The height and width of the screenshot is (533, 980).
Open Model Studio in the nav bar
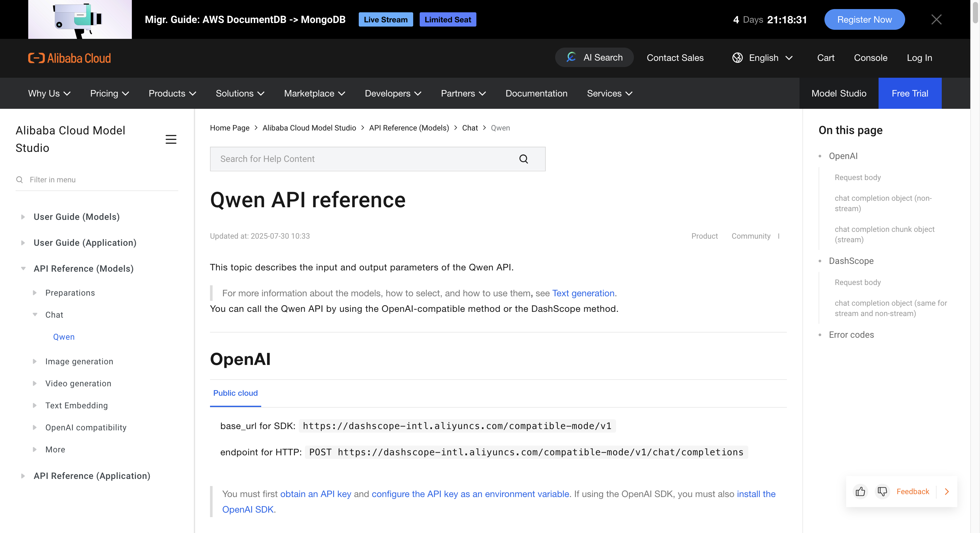pyautogui.click(x=839, y=94)
